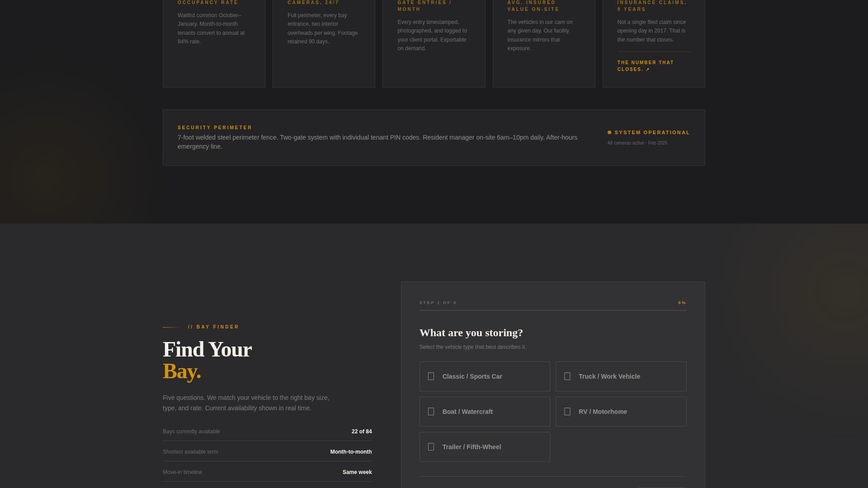Viewport: 868px width, 488px height.
Task: Check the Boat / Watercraft option
Action: point(485,411)
